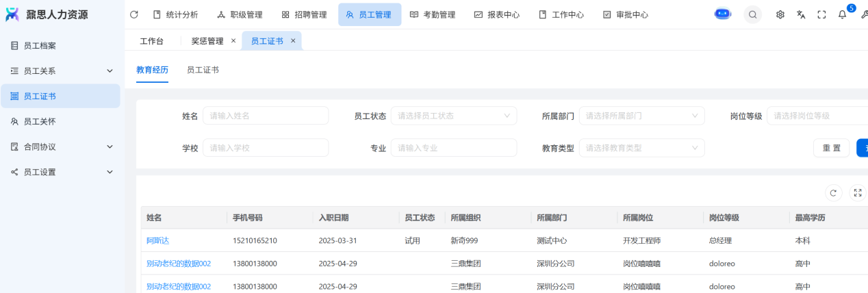Switch to the 员工证书 sub-tab
868x293 pixels.
coord(203,70)
